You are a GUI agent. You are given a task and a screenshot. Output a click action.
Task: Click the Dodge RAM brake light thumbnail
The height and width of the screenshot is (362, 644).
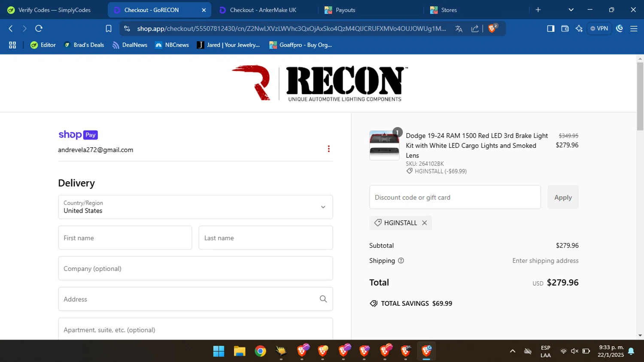384,146
